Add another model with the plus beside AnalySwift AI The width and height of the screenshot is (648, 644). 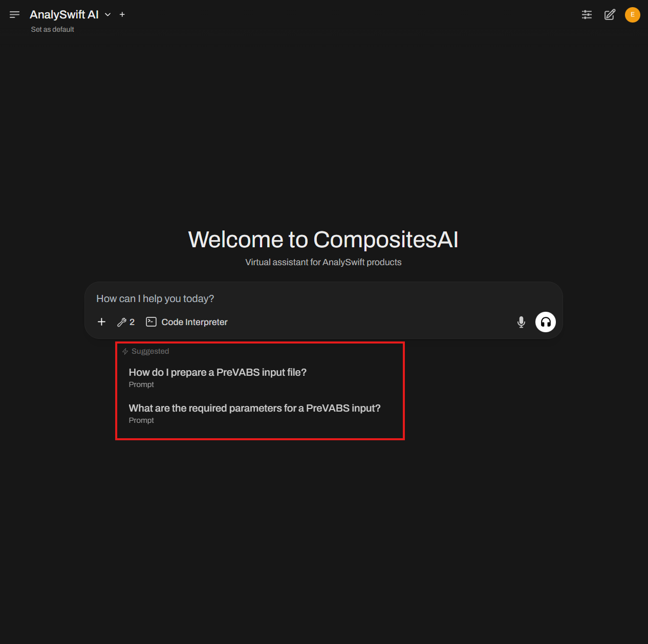(122, 14)
